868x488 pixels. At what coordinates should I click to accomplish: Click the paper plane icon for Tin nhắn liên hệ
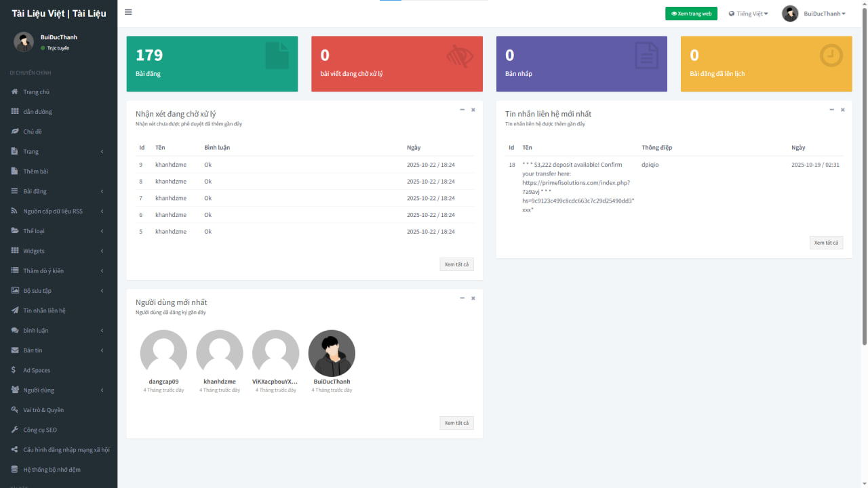[15, 310]
